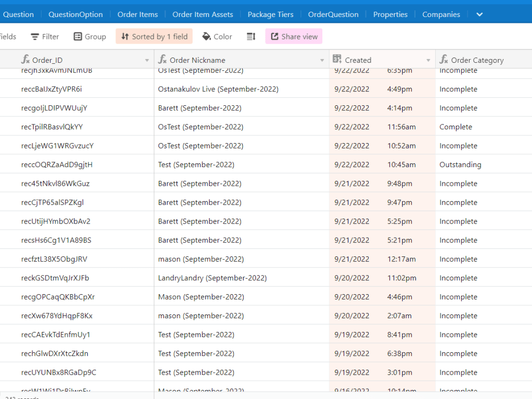Select cell reckGSDtmVqJrXJFb
The height and width of the screenshot is (399, 532).
tap(77, 278)
